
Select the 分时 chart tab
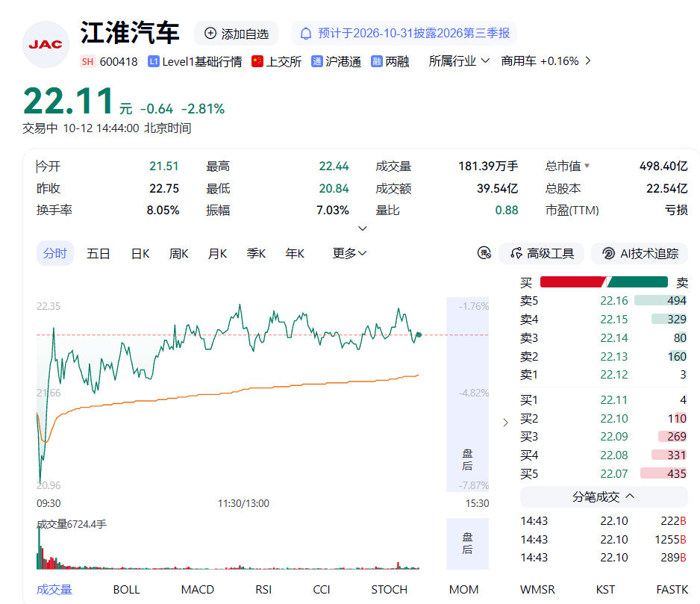click(x=55, y=253)
